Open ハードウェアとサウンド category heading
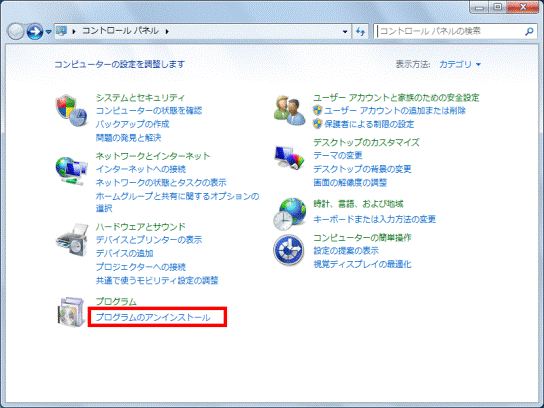 pyautogui.click(x=141, y=227)
